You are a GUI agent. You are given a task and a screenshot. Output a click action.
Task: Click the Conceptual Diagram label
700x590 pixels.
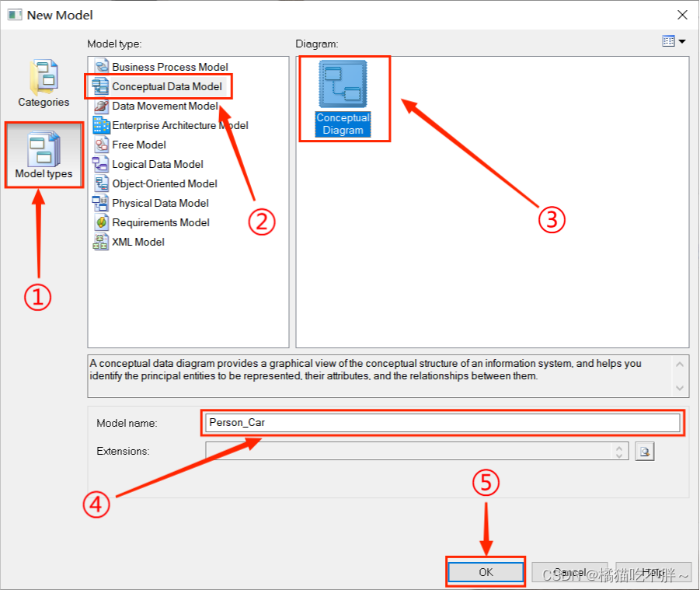point(343,124)
